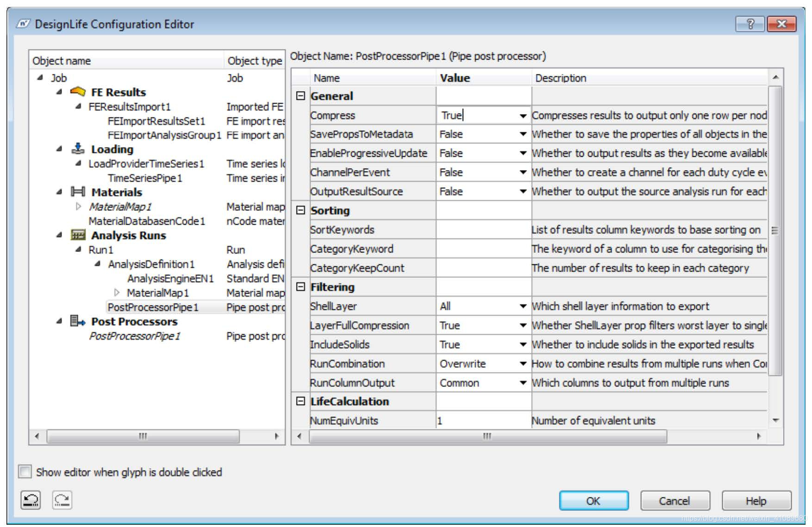Image resolution: width=812 pixels, height=527 pixels.
Task: Click the properties scroll down arrow
Action: [x=775, y=420]
